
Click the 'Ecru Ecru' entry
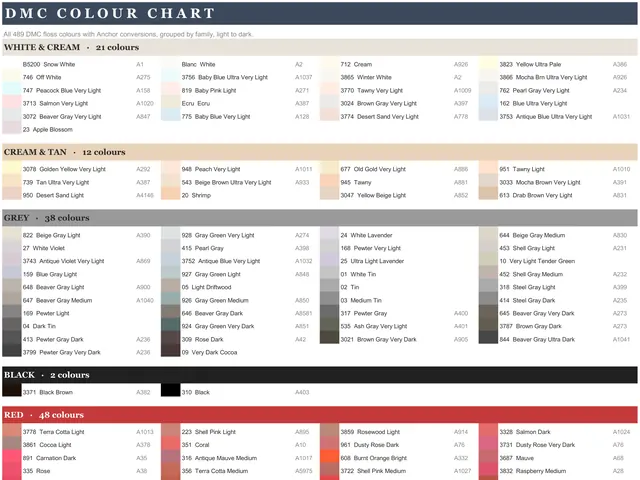[196, 103]
